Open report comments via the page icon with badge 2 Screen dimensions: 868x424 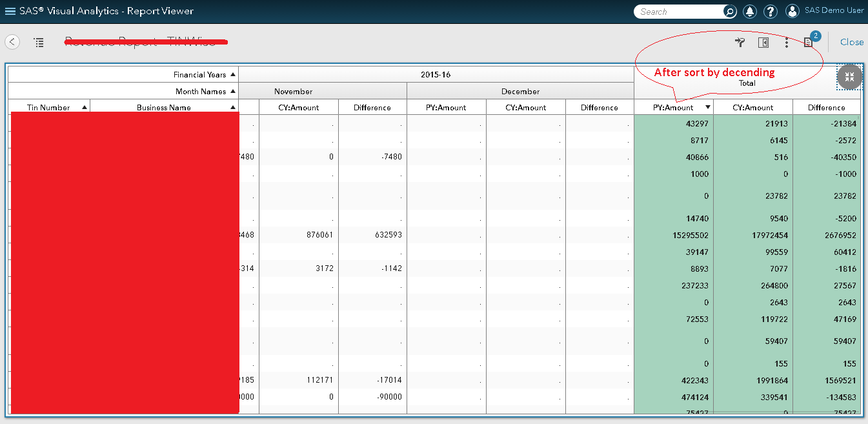point(808,42)
